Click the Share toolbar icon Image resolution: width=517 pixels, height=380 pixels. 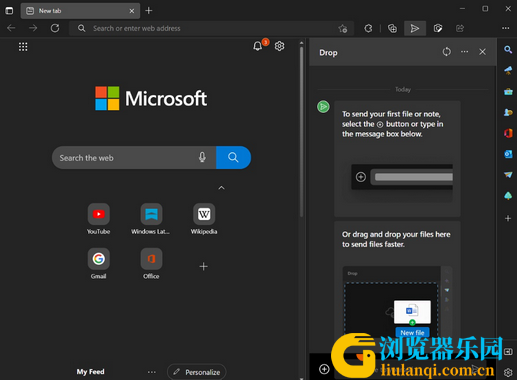point(460,29)
